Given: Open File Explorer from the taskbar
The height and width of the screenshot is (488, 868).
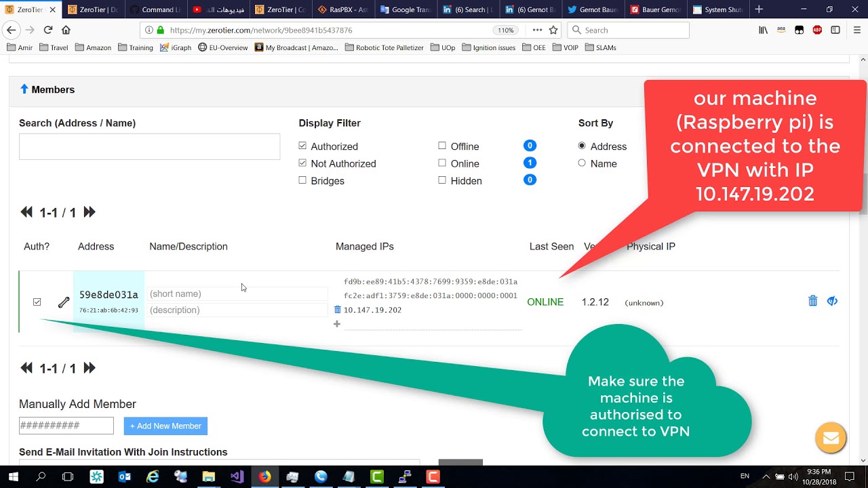Looking at the screenshot, I should tap(208, 476).
